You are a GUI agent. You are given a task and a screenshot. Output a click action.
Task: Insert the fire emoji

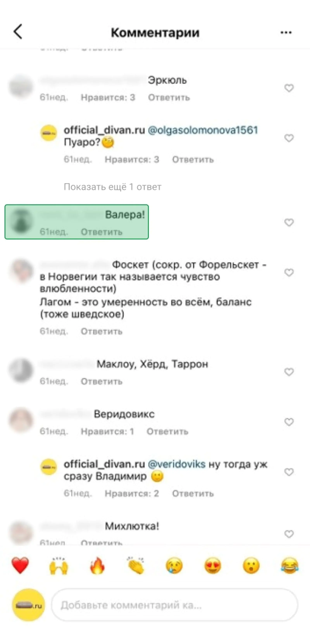[97, 565]
